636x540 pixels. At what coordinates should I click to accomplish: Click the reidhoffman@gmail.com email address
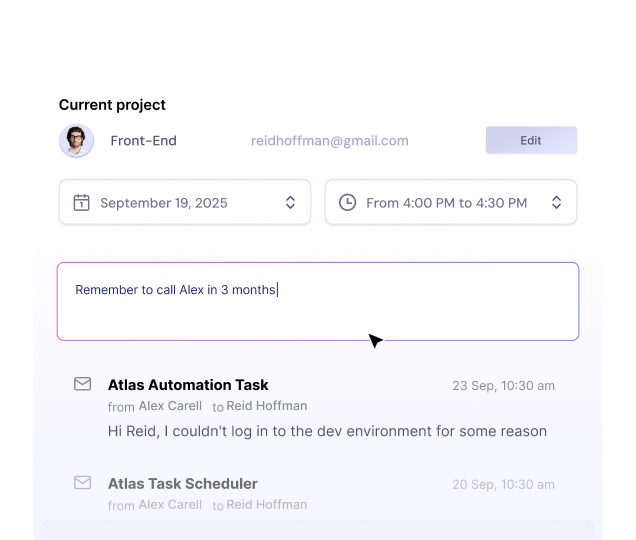pos(329,141)
